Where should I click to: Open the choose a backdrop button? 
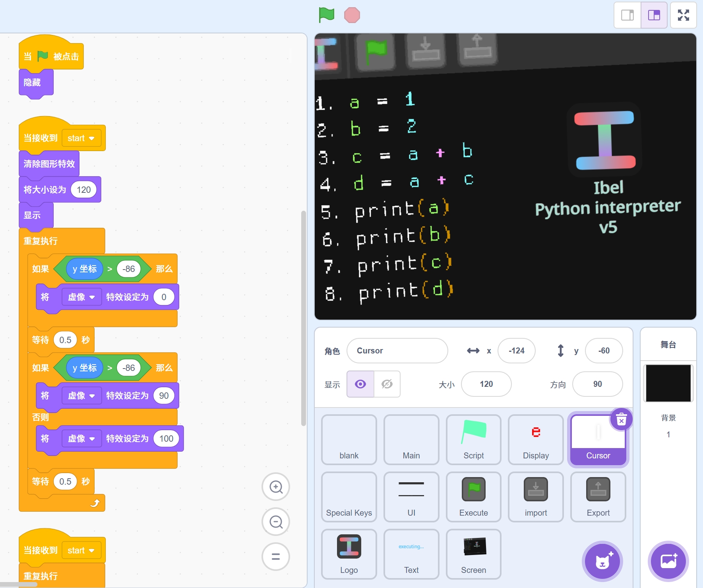[668, 561]
